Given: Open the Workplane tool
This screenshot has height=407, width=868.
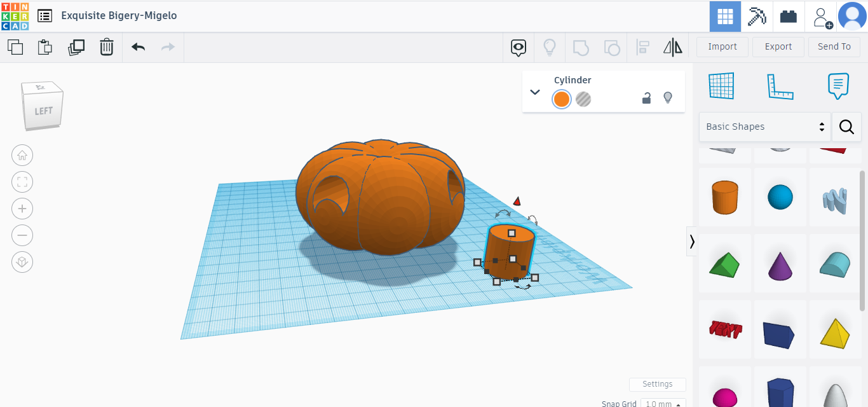Looking at the screenshot, I should coord(721,86).
